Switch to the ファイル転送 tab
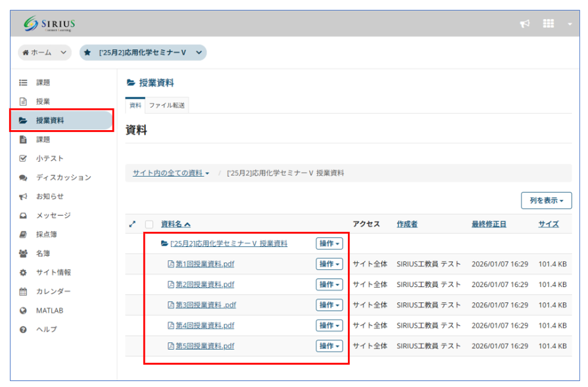Image resolution: width=588 pixels, height=387 pixels. point(166,105)
